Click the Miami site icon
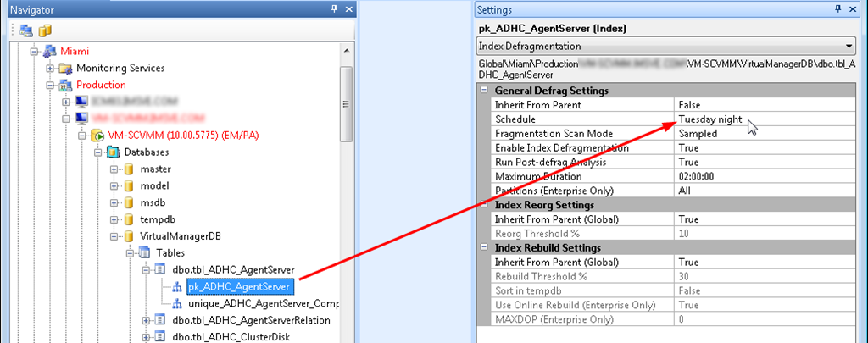Image resolution: width=868 pixels, height=343 pixels. click(50, 52)
